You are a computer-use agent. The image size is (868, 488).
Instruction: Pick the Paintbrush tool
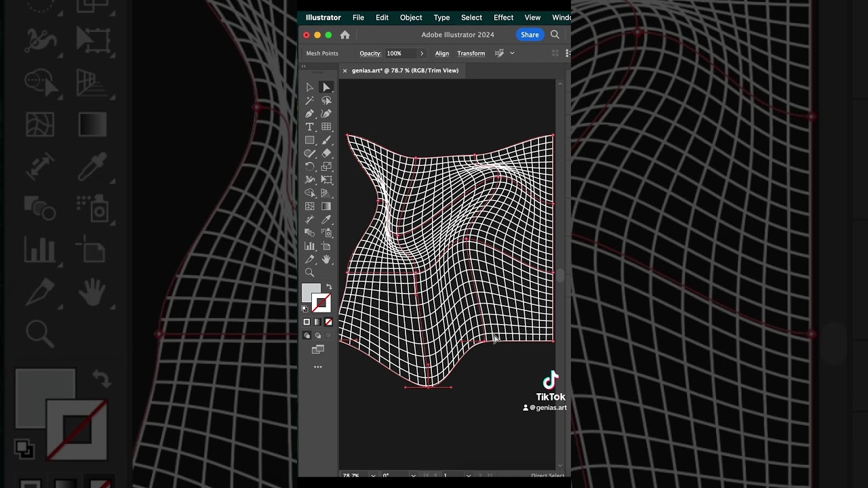point(326,140)
